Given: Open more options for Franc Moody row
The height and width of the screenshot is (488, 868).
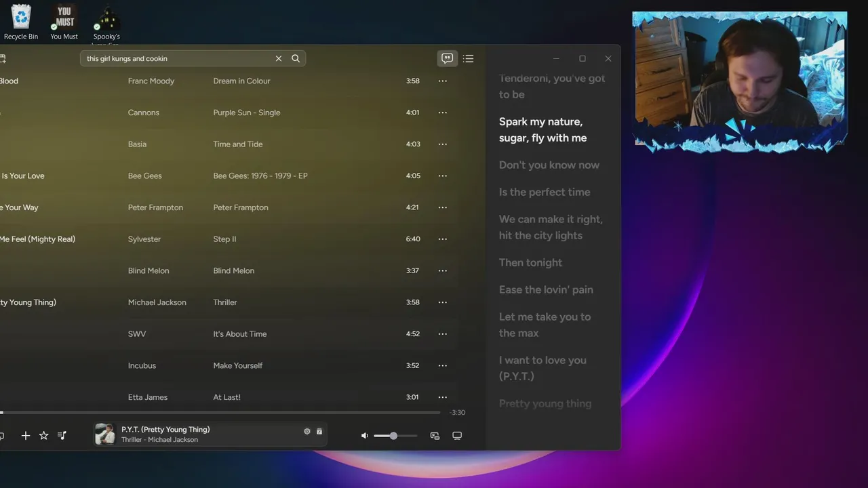Looking at the screenshot, I should [443, 81].
